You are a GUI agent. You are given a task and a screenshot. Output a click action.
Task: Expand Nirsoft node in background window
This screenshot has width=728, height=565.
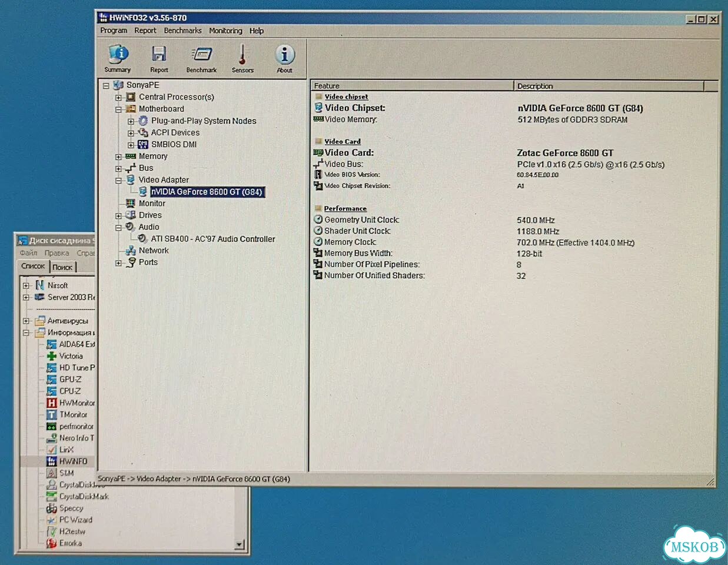click(x=26, y=285)
